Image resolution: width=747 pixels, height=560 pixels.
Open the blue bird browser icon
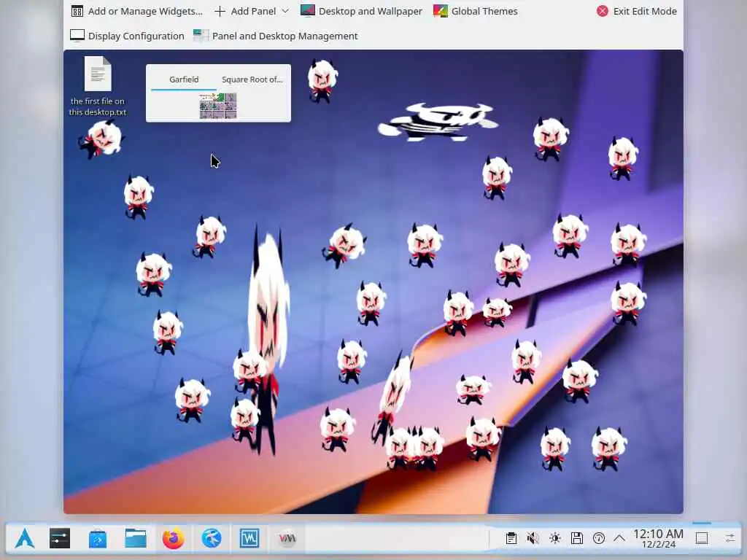212,539
